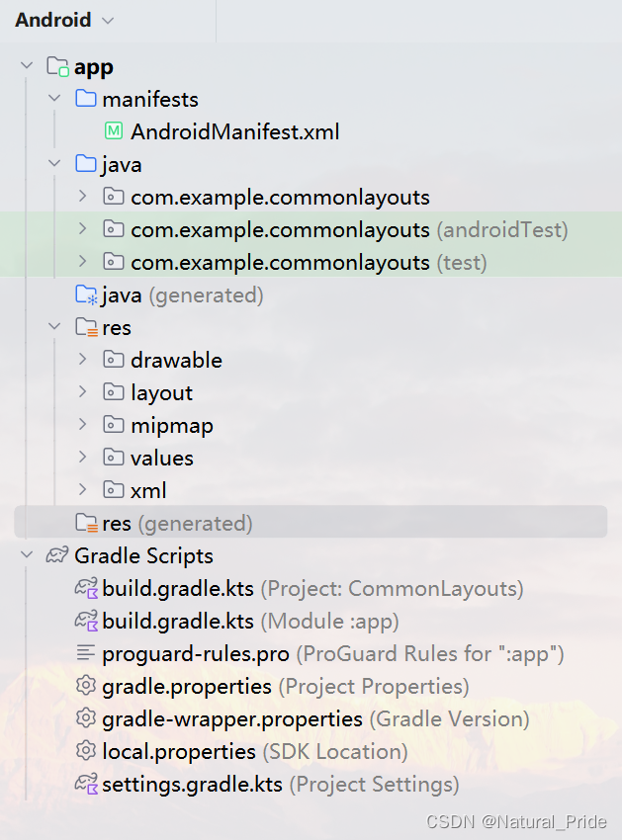Viewport: 622px width, 840px height.
Task: Click the app module icon
Action: pos(57,66)
